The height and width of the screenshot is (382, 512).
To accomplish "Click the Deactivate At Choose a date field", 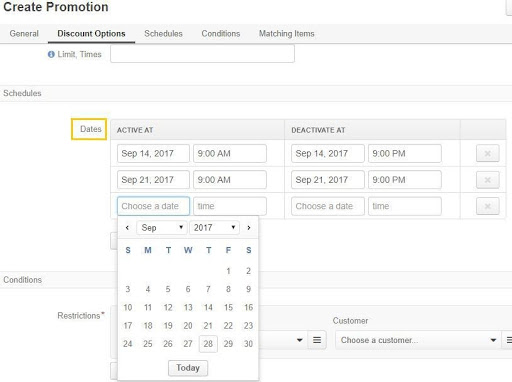I will pyautogui.click(x=328, y=206).
